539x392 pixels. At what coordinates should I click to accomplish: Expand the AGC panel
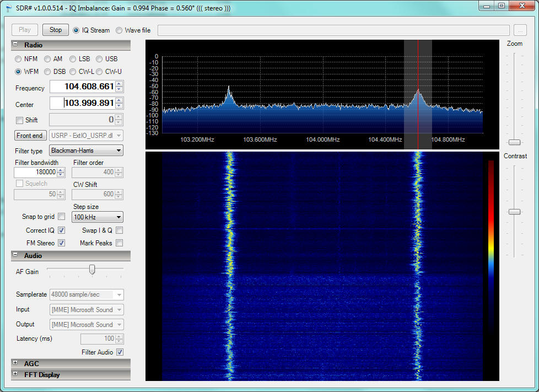15,362
